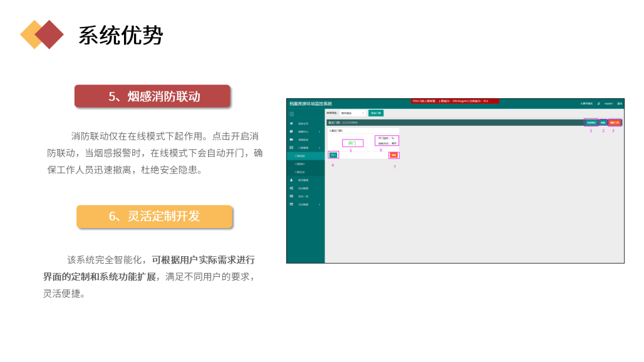Click the 数据中心 data icon in sidebar
This screenshot has height=362, width=644.
[x=291, y=130]
